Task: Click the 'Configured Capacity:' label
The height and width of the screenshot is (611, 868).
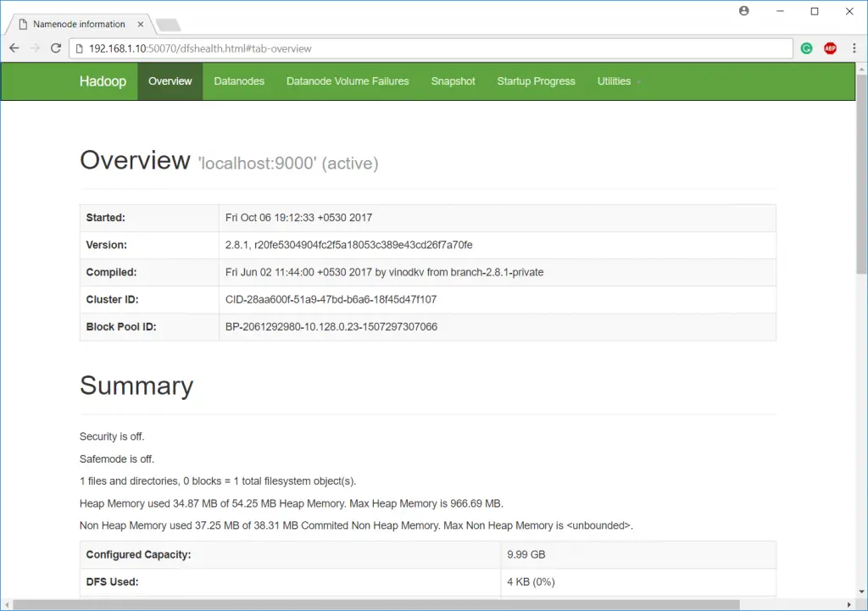Action: click(x=138, y=554)
